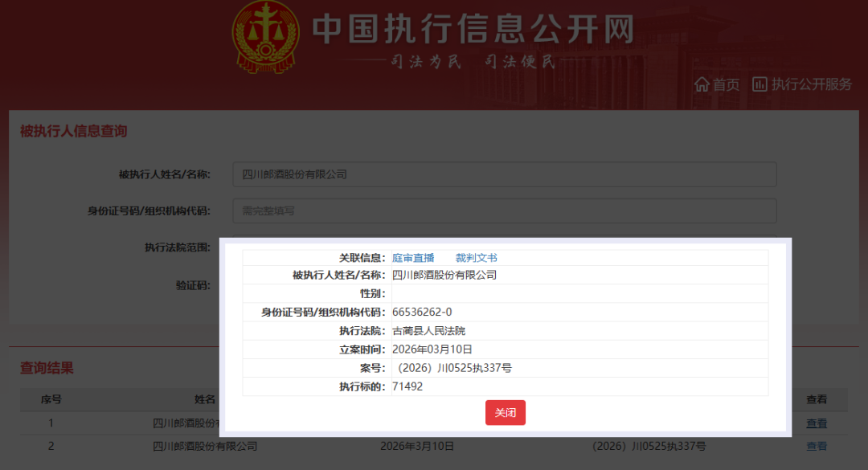This screenshot has width=868, height=470.
Task: Select company name in result row 2
Action: [205, 446]
